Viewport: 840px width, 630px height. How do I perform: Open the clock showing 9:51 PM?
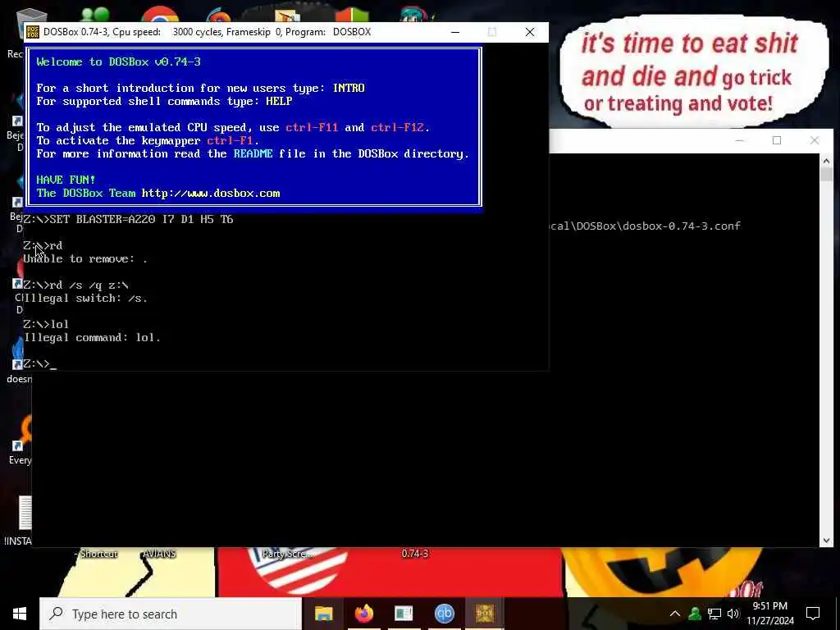point(769,614)
